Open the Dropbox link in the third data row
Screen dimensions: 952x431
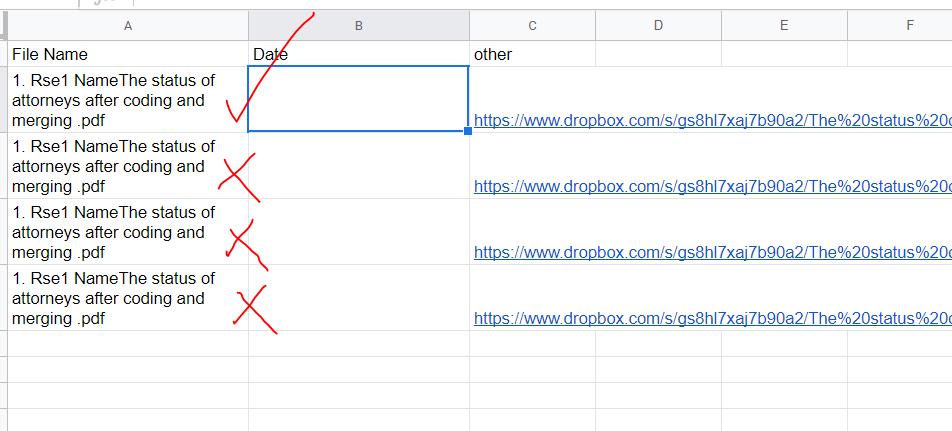pyautogui.click(x=712, y=252)
